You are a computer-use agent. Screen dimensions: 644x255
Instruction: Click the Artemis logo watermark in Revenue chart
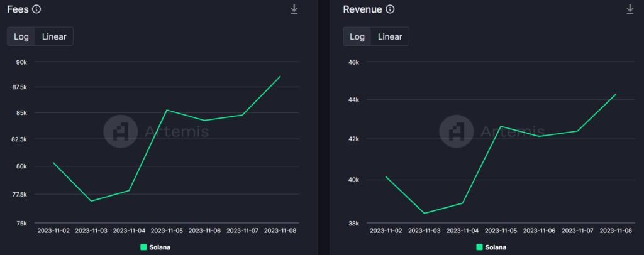coord(456,131)
